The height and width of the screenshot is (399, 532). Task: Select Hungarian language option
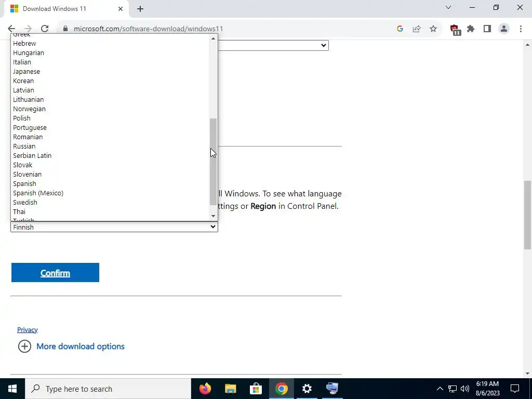click(110, 53)
